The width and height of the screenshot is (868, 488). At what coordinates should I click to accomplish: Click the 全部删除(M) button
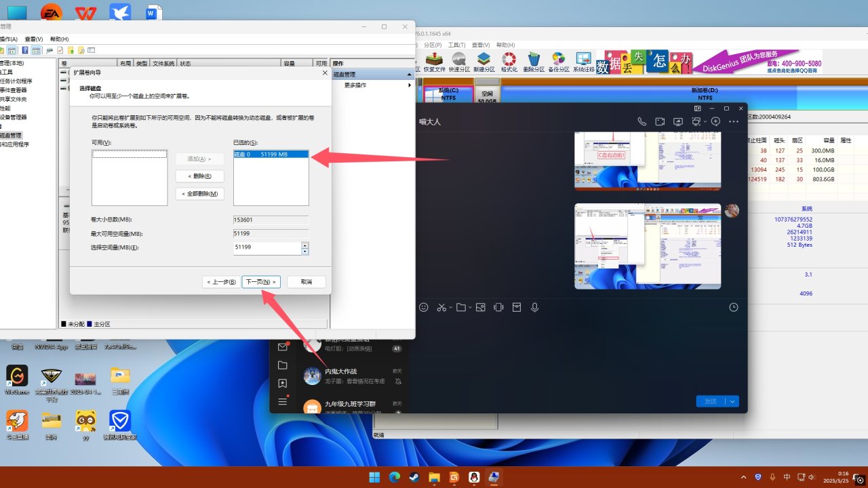[x=199, y=194]
